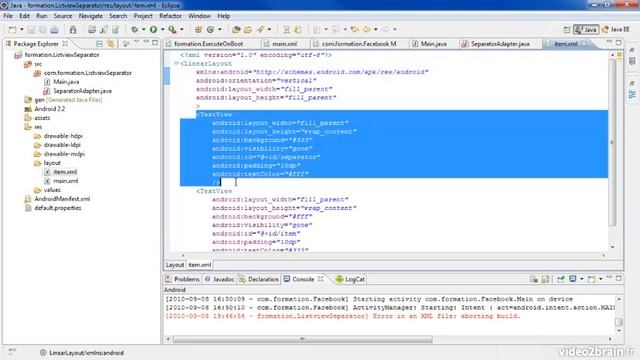The height and width of the screenshot is (360, 640).
Task: Collapse the LinearLayout code fold marker
Action: tap(176, 63)
